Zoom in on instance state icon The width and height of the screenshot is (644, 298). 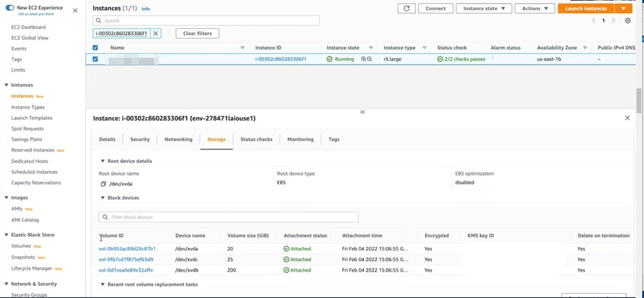[x=363, y=59]
